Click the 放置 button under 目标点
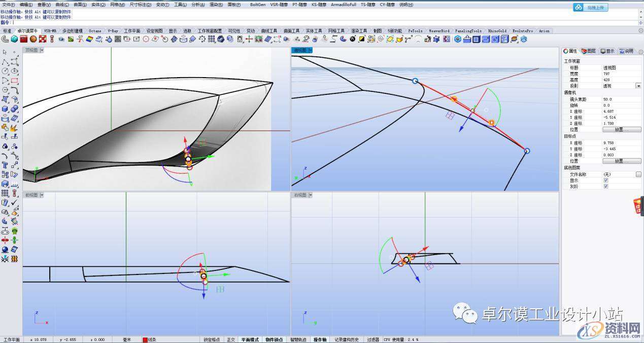This screenshot has width=644, height=343. click(621, 161)
